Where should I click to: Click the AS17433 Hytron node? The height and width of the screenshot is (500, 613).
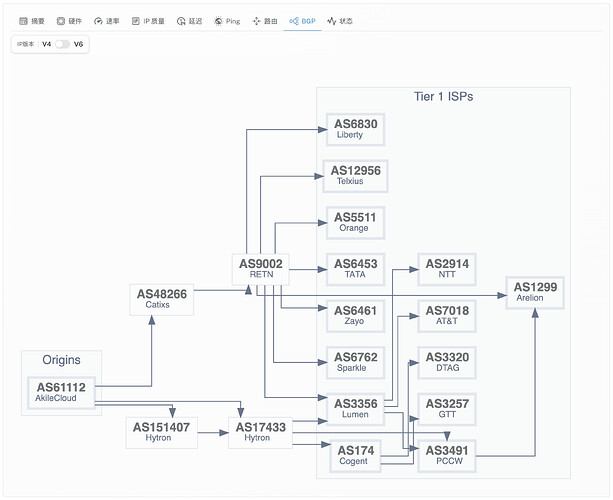[x=260, y=432]
